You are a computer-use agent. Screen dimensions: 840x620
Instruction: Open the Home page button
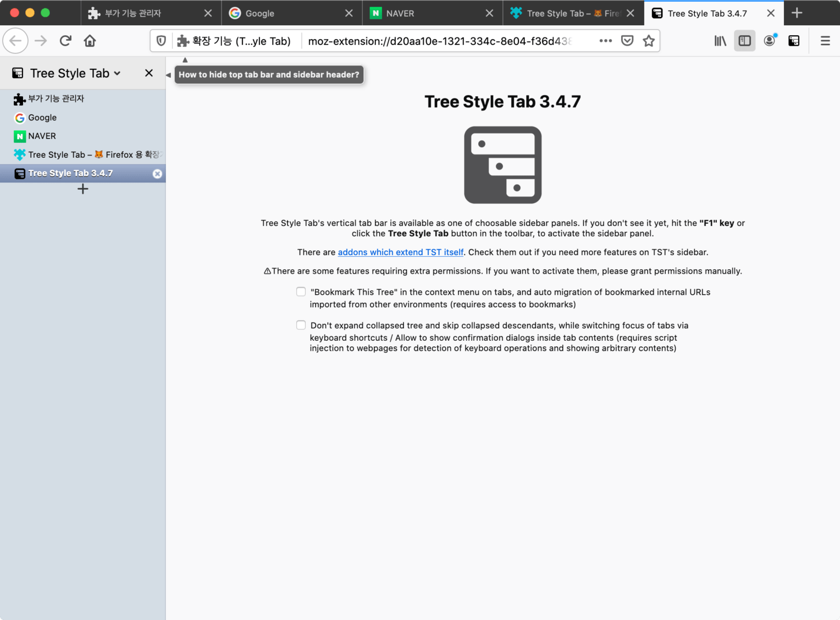tap(90, 41)
